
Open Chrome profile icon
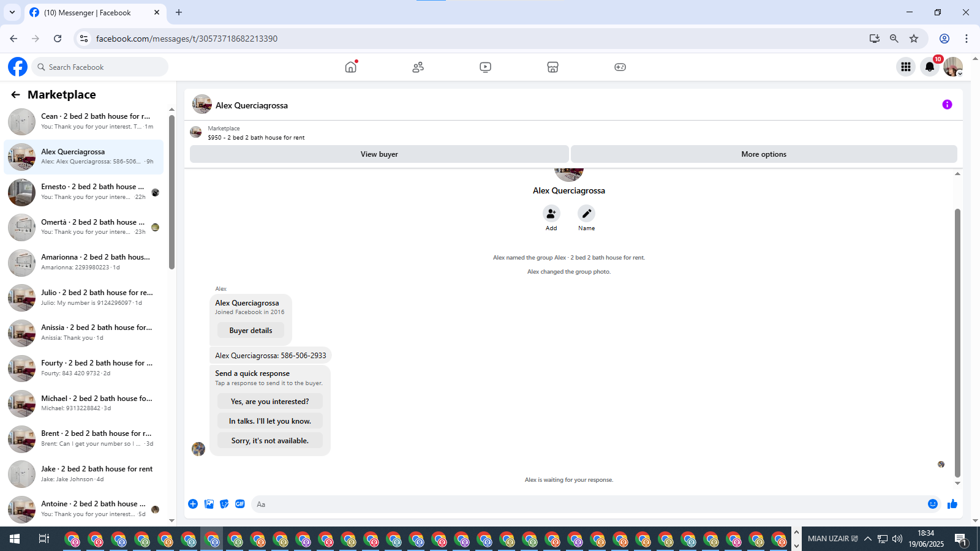[x=944, y=39]
